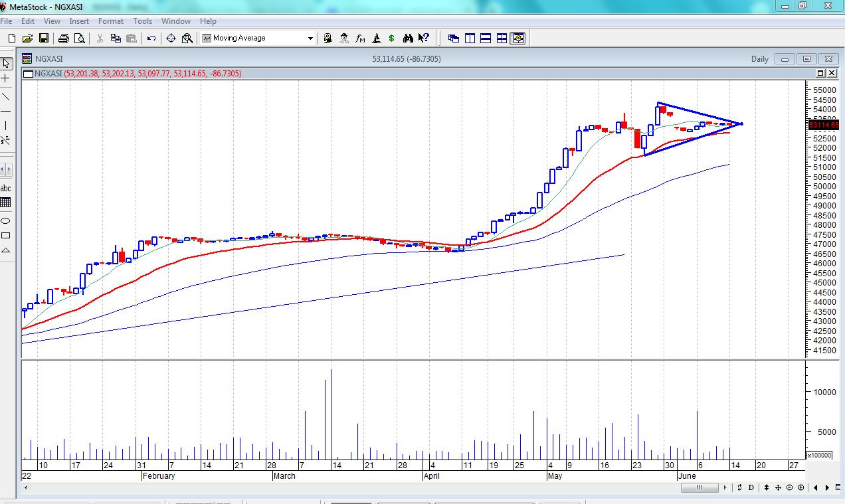Open the Format menu
The height and width of the screenshot is (504, 845).
point(111,21)
